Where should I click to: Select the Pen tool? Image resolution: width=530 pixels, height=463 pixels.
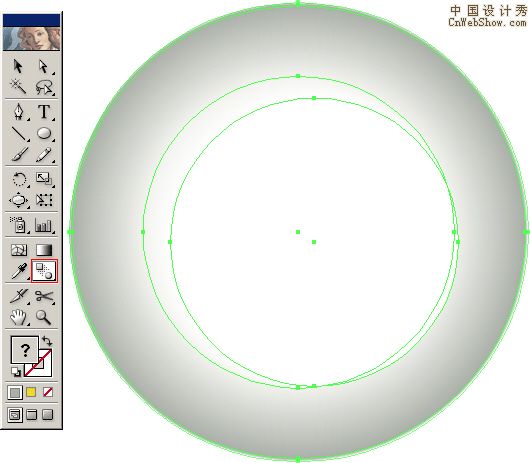[19, 112]
